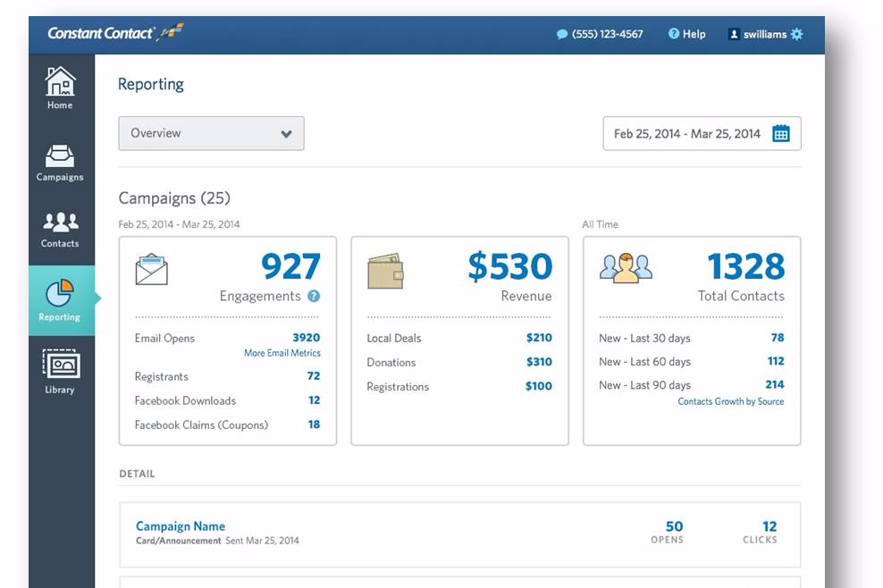Viewport: 883px width, 588px height.
Task: Open Contacts Growth by Source link
Action: pos(730,402)
